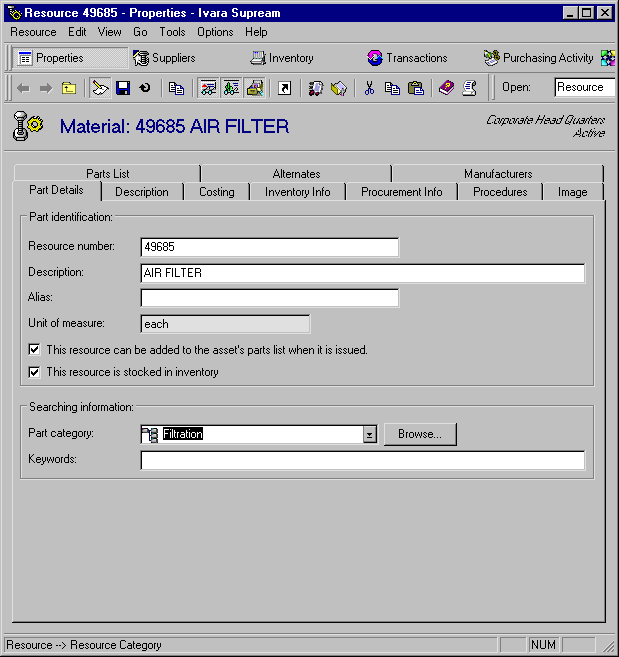Uncheck 'This resource is stocked in inventory'

[34, 372]
